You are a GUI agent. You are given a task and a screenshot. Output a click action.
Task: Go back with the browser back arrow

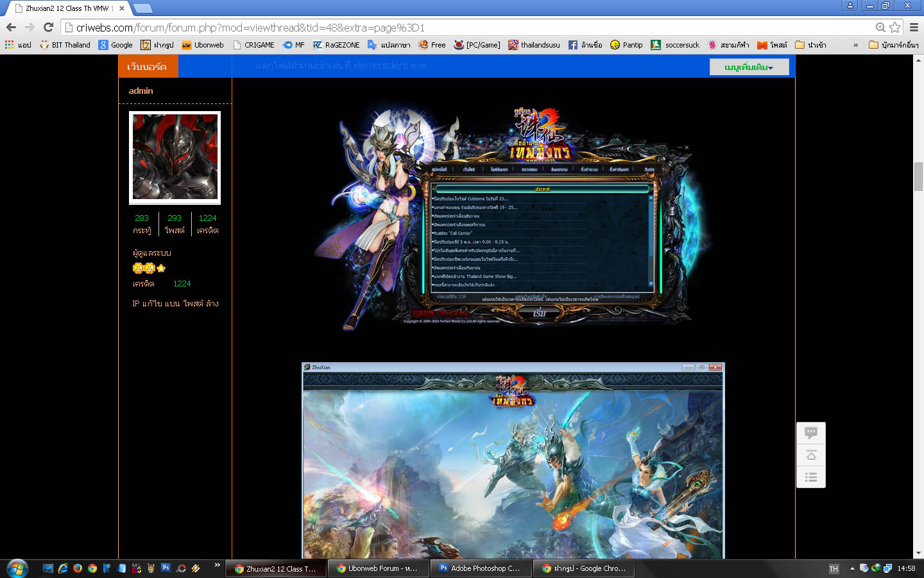[11, 28]
